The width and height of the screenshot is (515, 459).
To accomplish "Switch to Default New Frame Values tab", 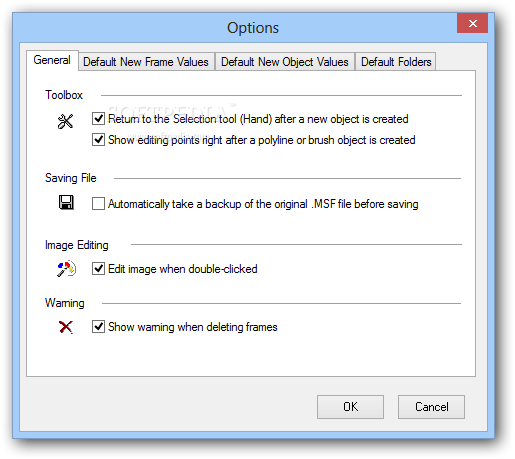I will tap(146, 62).
